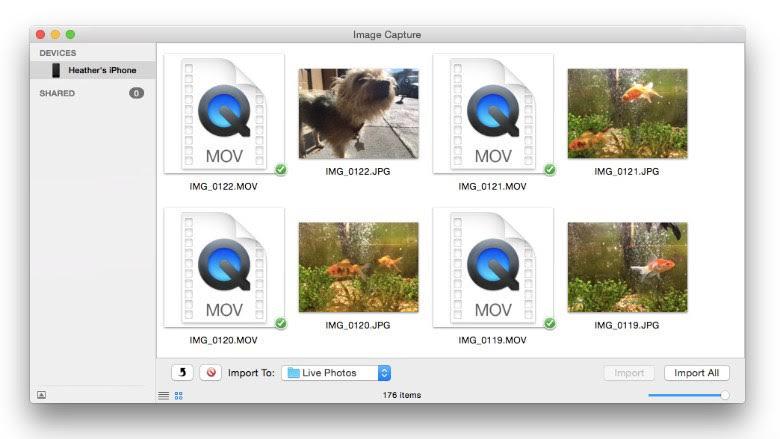This screenshot has height=439, width=780.
Task: Select the fish tank photo IMG_0120.JPG thumbnail
Action: click(358, 267)
